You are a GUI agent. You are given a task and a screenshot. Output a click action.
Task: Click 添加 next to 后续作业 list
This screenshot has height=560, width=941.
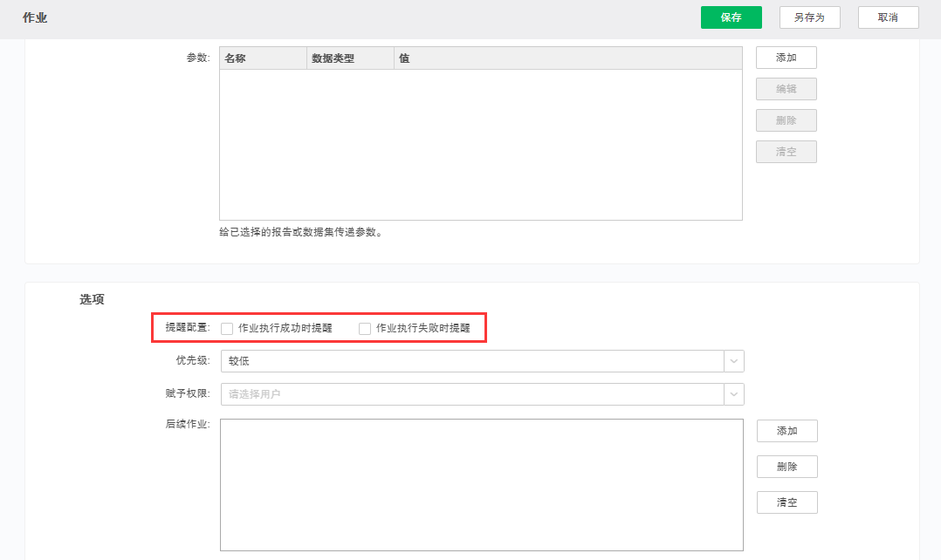coord(786,431)
